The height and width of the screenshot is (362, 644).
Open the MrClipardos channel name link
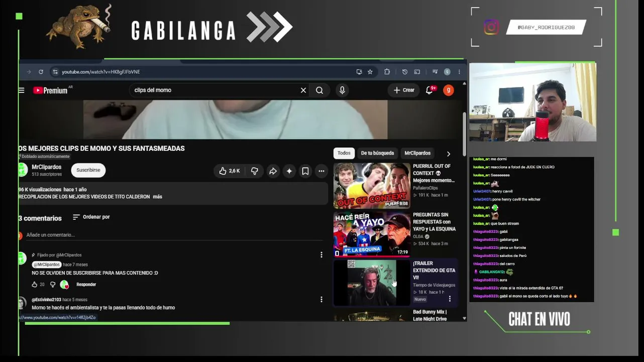click(47, 167)
